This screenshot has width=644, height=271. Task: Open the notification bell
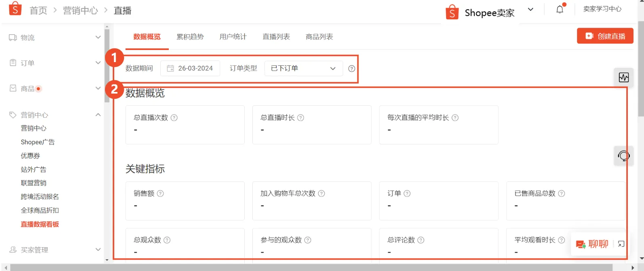560,9
